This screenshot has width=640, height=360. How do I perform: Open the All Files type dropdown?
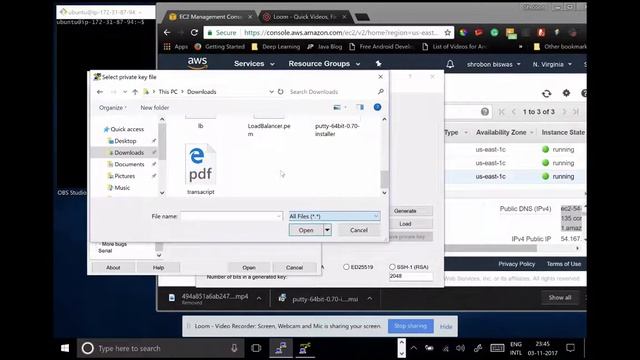334,216
